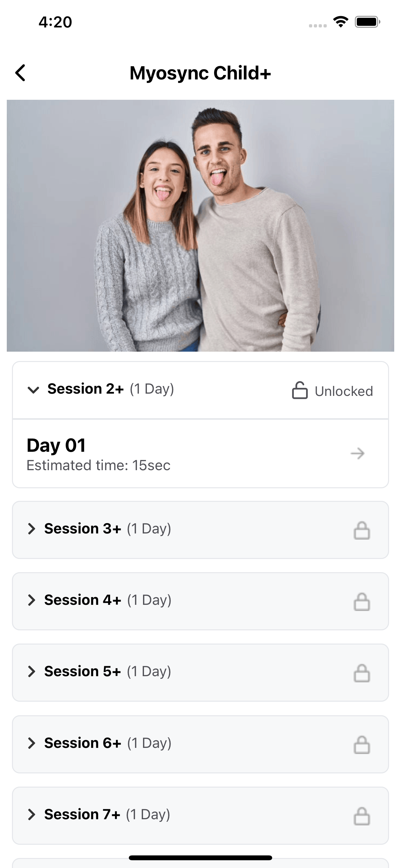Screen dimensions: 401x868
Task: Tap the lock icon on Session 5+
Action: (x=362, y=673)
